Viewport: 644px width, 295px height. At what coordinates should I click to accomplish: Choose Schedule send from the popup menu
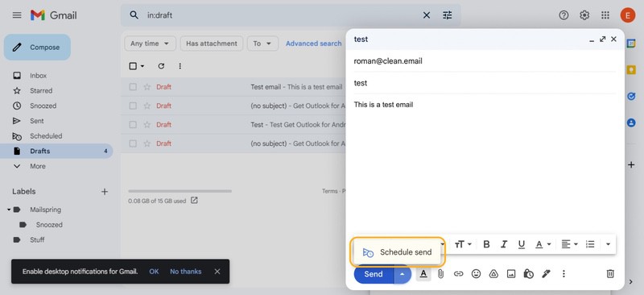click(397, 252)
